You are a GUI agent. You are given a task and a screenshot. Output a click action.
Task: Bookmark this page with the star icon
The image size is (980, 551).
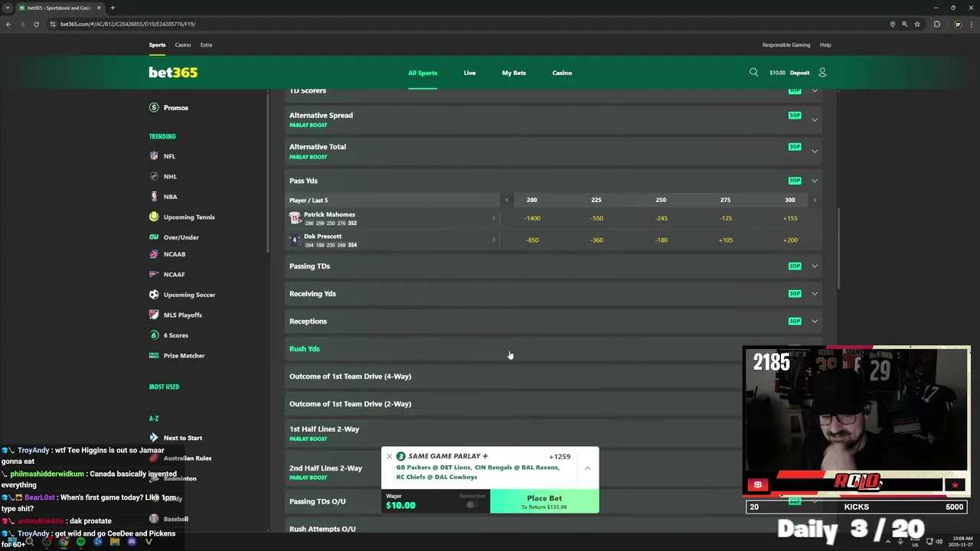point(917,24)
